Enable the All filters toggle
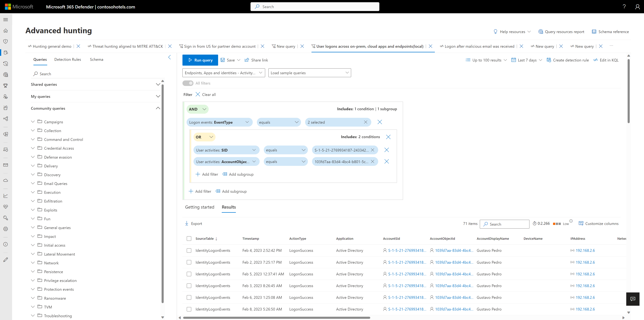644x320 pixels. click(188, 83)
